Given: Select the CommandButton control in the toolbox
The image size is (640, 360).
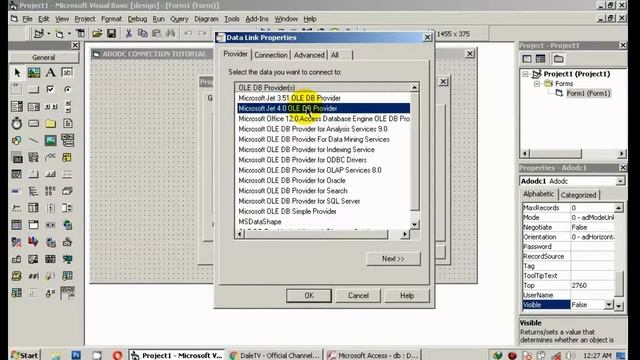Looking at the screenshot, I should tap(33, 89).
